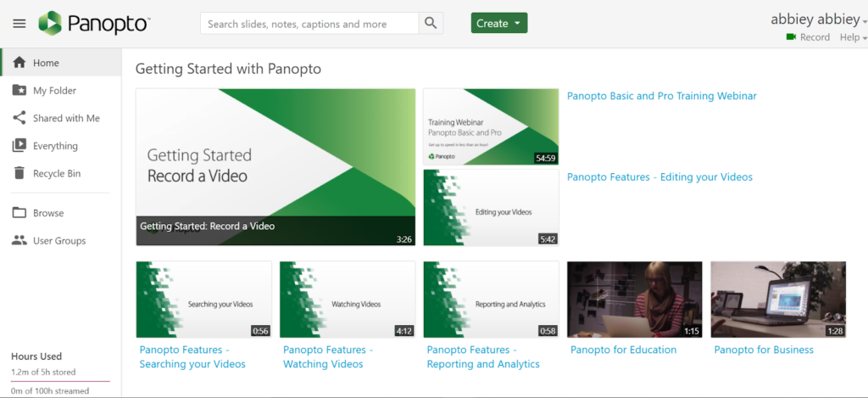Click the Getting Started: Record a Video caption

tap(207, 227)
